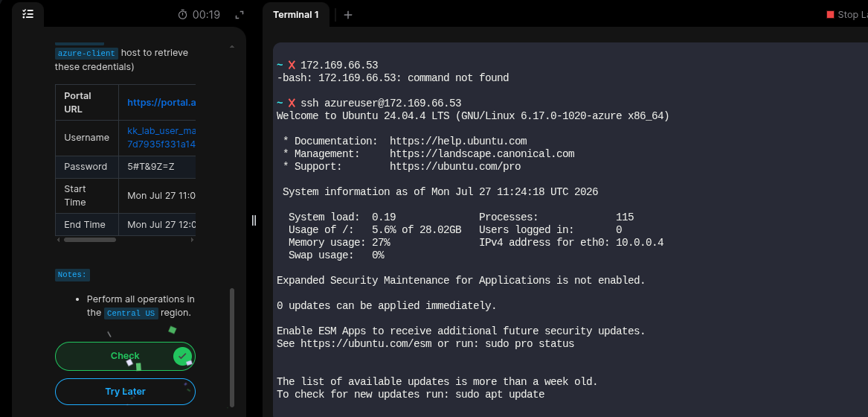868x417 pixels.
Task: Click the '0 updates can be applied' line
Action: pos(386,305)
